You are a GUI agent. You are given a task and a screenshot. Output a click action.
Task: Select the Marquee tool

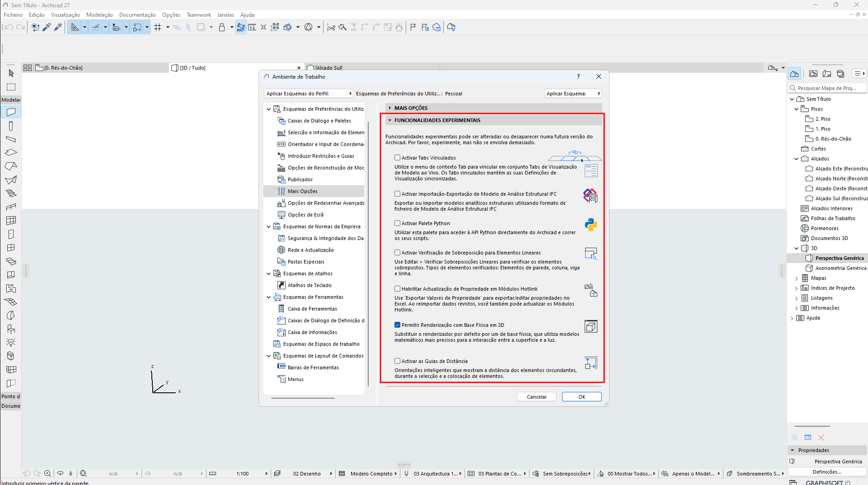coord(11,87)
